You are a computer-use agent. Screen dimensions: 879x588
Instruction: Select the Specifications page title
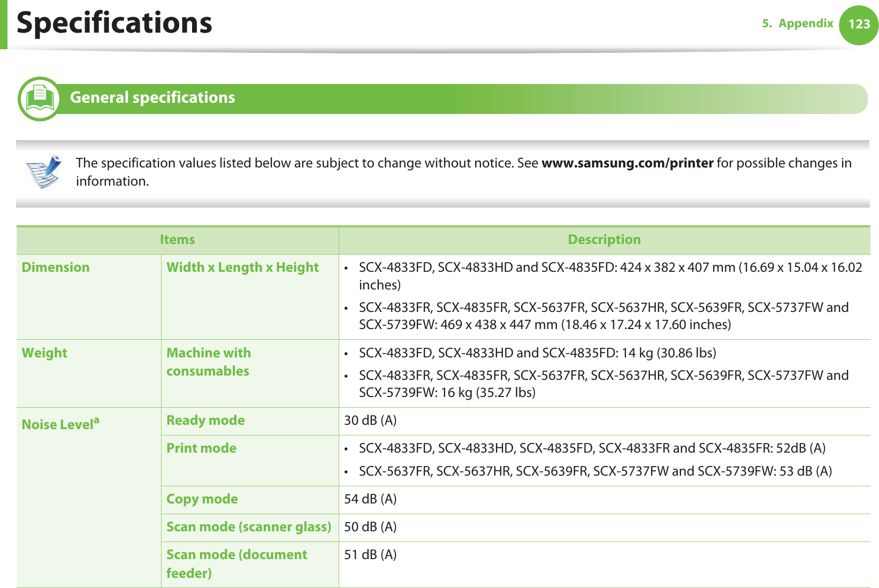[114, 23]
